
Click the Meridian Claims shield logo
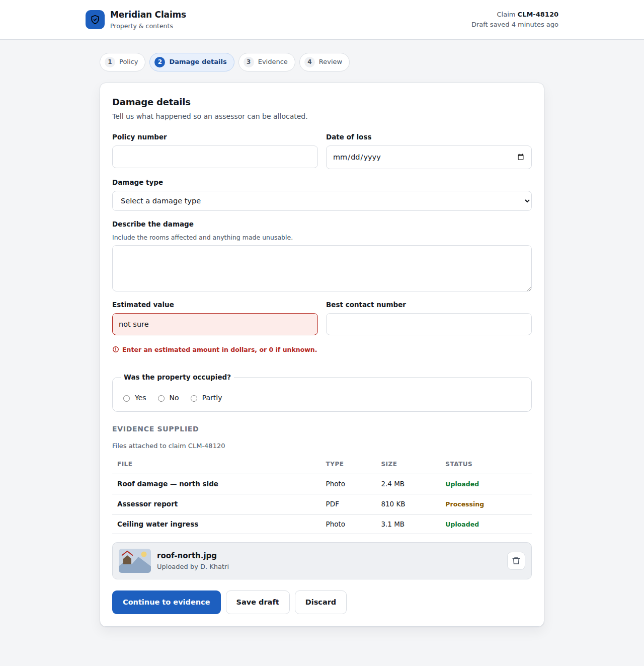coord(95,20)
